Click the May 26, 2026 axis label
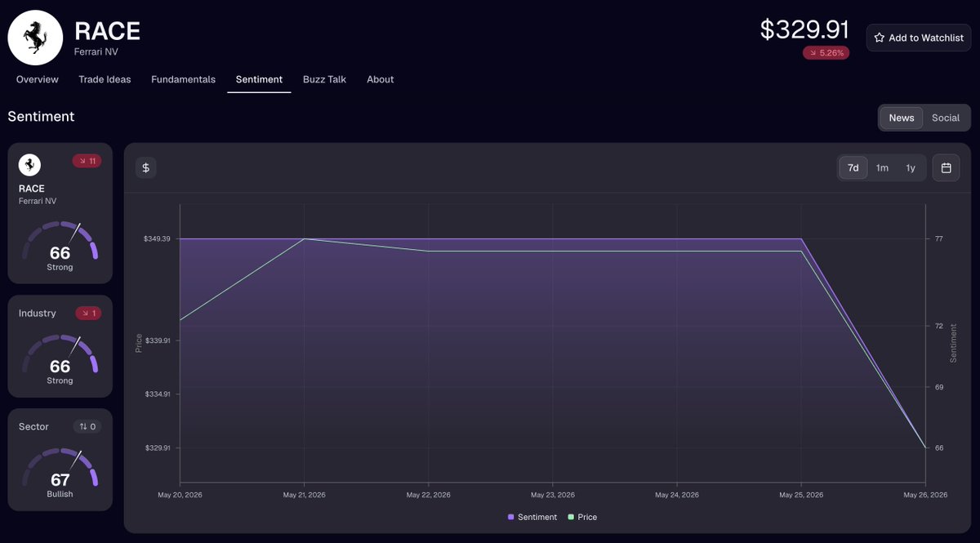980x543 pixels. [925, 495]
